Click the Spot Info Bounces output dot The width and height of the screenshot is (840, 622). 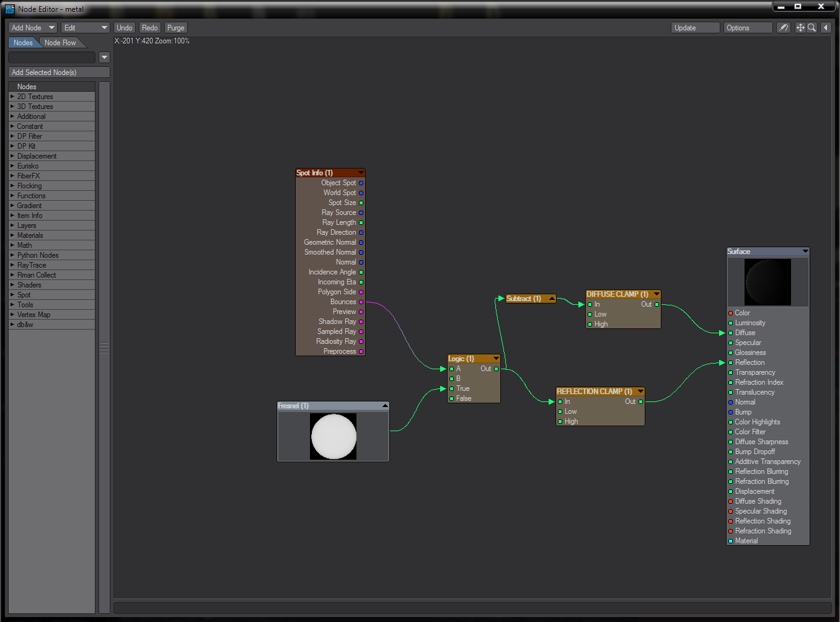pos(361,302)
